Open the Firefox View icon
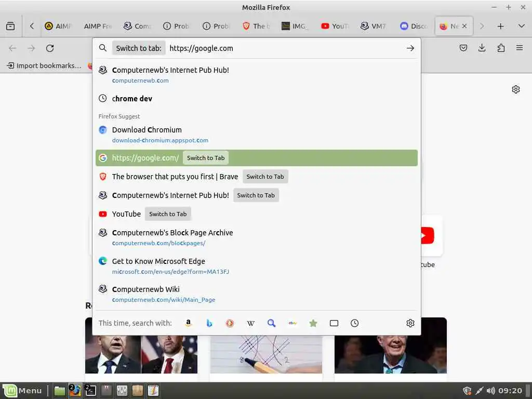Viewport: 532px width, 399px height. [10, 26]
